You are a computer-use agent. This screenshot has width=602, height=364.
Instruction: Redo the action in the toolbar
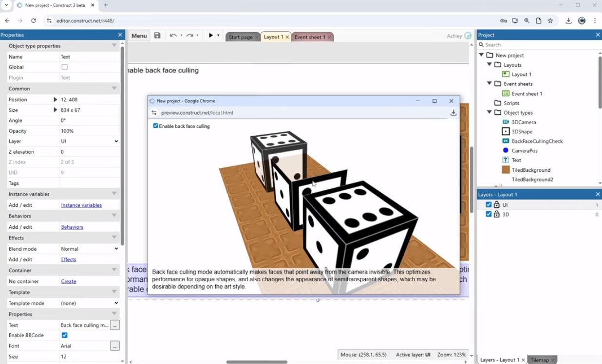coord(190,36)
